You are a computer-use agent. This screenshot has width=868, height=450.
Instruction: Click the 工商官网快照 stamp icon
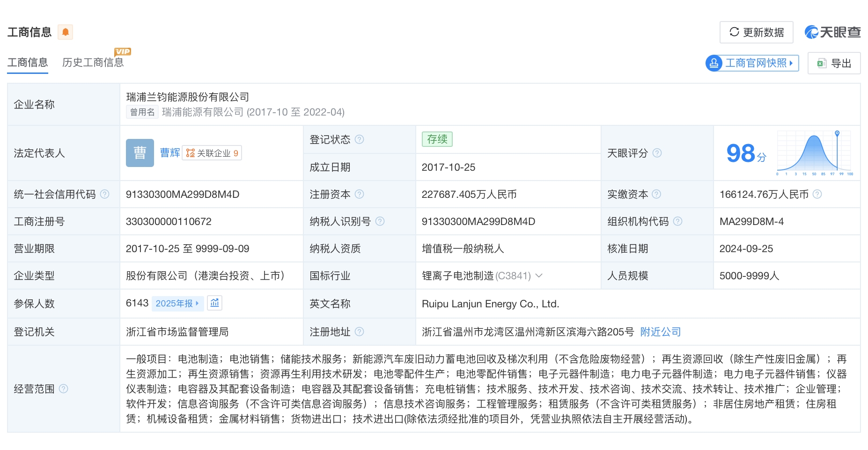coord(714,63)
